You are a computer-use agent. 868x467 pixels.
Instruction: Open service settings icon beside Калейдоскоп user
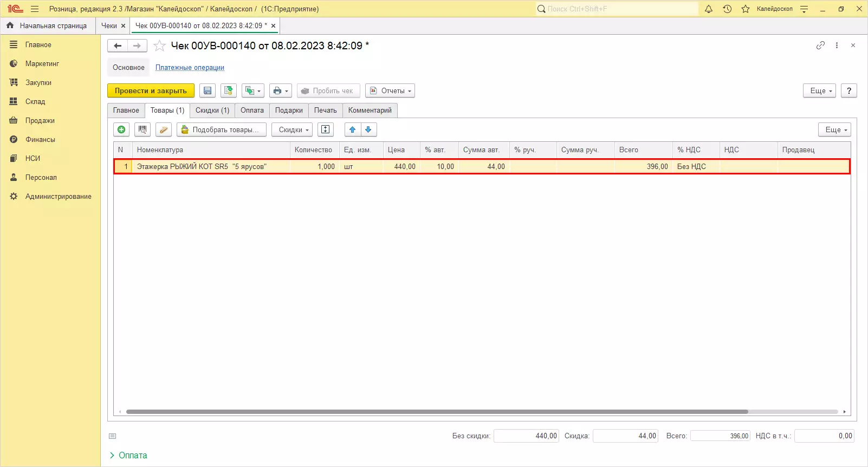click(804, 9)
